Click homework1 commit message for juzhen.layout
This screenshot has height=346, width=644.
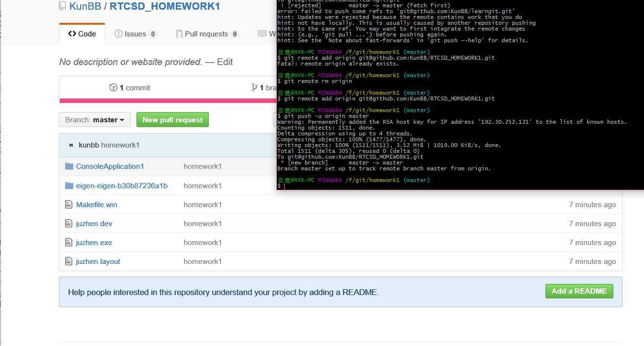pyautogui.click(x=203, y=262)
